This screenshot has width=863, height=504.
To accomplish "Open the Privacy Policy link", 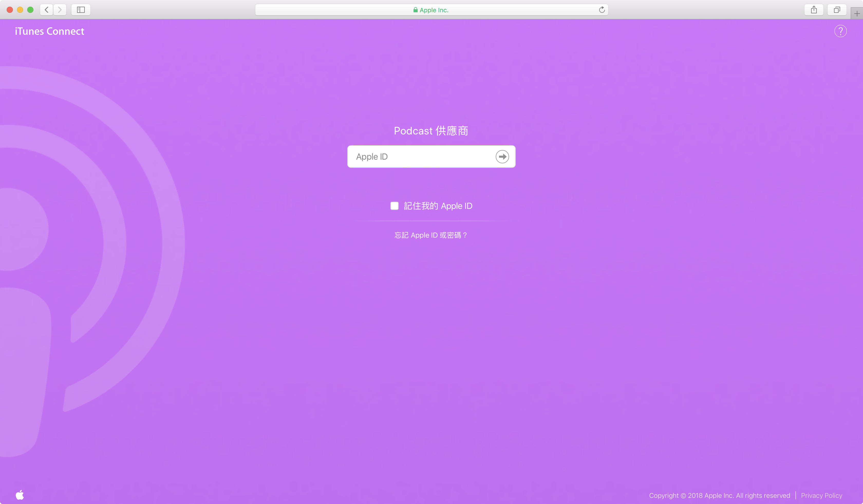I will tap(821, 495).
